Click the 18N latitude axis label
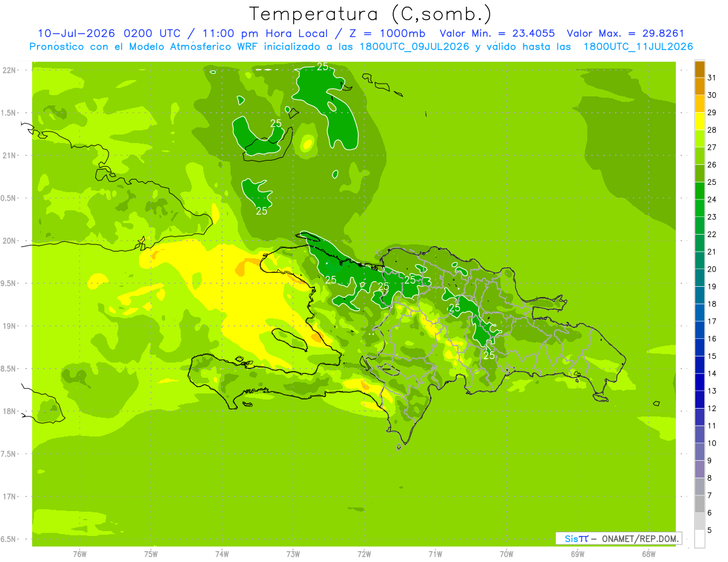 click(x=9, y=411)
